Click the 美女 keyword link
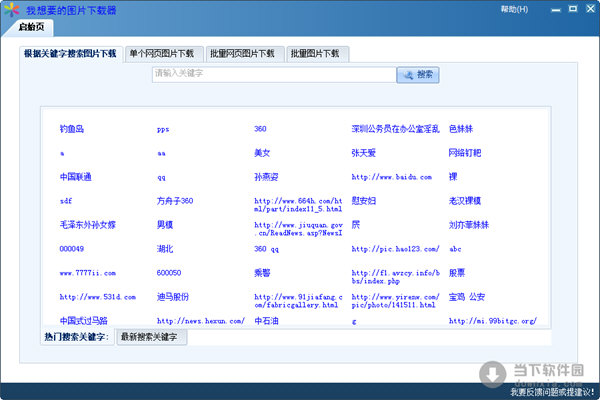 point(262,153)
